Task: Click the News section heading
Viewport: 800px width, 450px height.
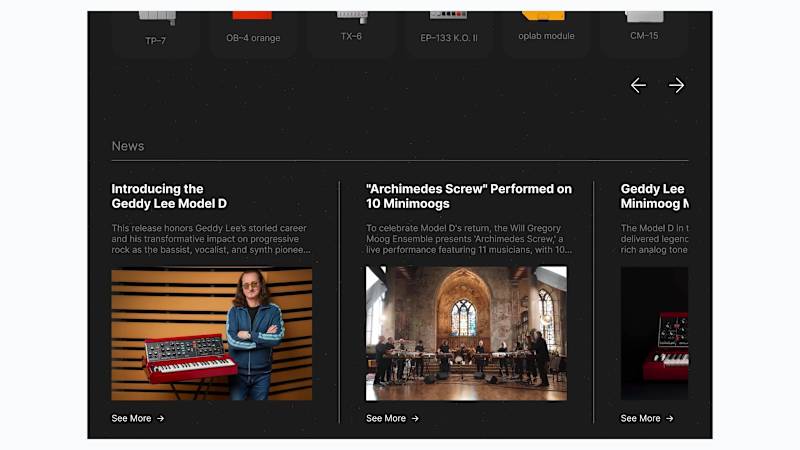Action: point(128,146)
